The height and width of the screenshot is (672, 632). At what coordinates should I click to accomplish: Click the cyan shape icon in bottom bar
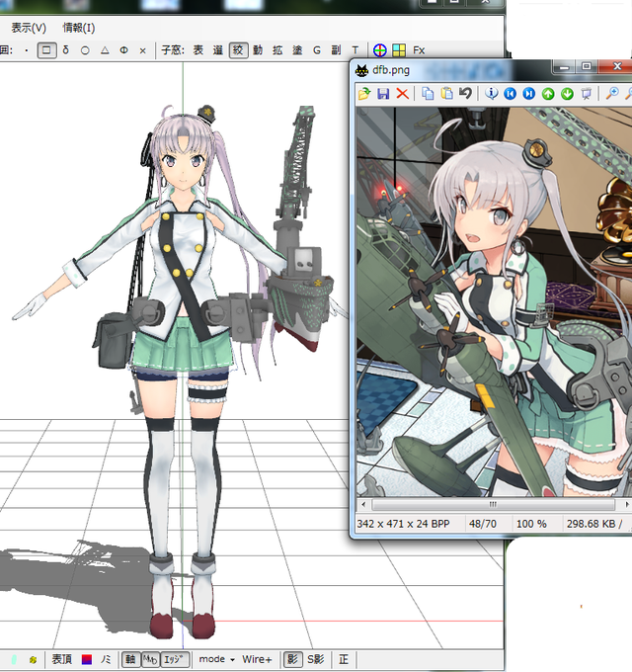(x=14, y=659)
